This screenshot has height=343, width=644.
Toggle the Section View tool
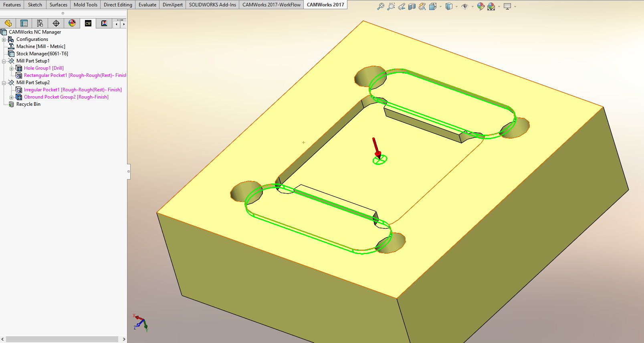pyautogui.click(x=412, y=6)
